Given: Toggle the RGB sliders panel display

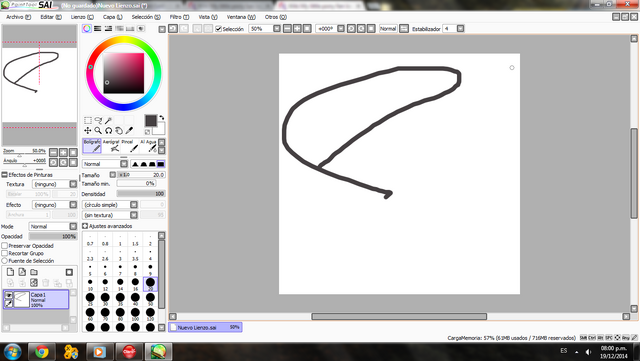Looking at the screenshot, I should 98,28.
